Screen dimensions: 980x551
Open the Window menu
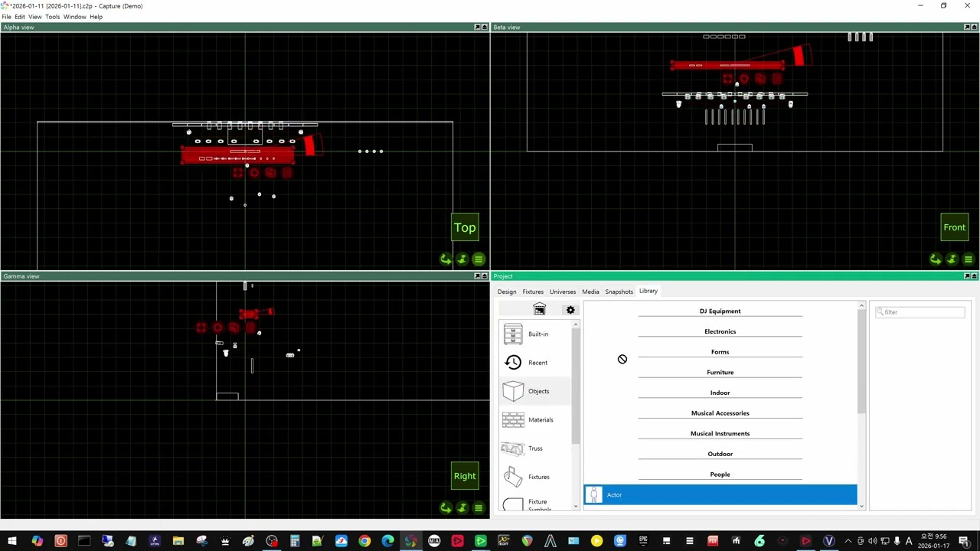point(74,16)
